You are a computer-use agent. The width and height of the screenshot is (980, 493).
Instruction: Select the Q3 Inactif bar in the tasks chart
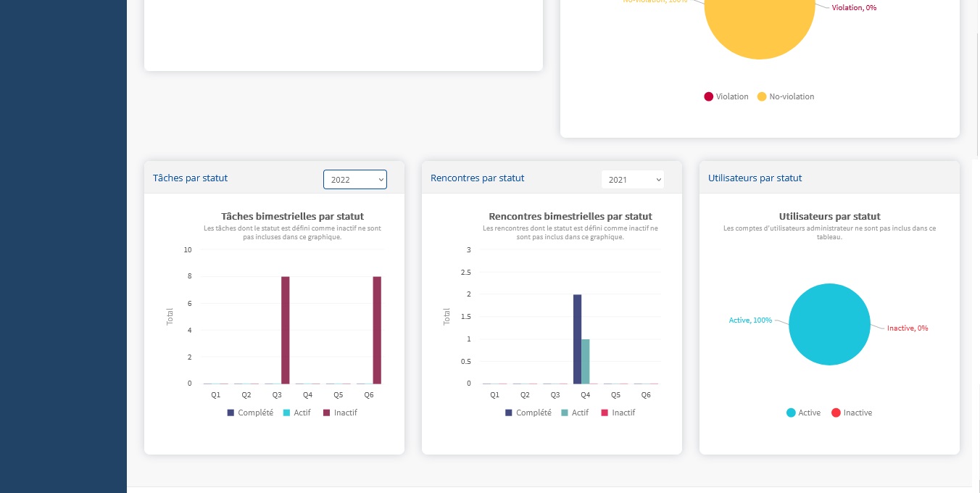click(286, 330)
